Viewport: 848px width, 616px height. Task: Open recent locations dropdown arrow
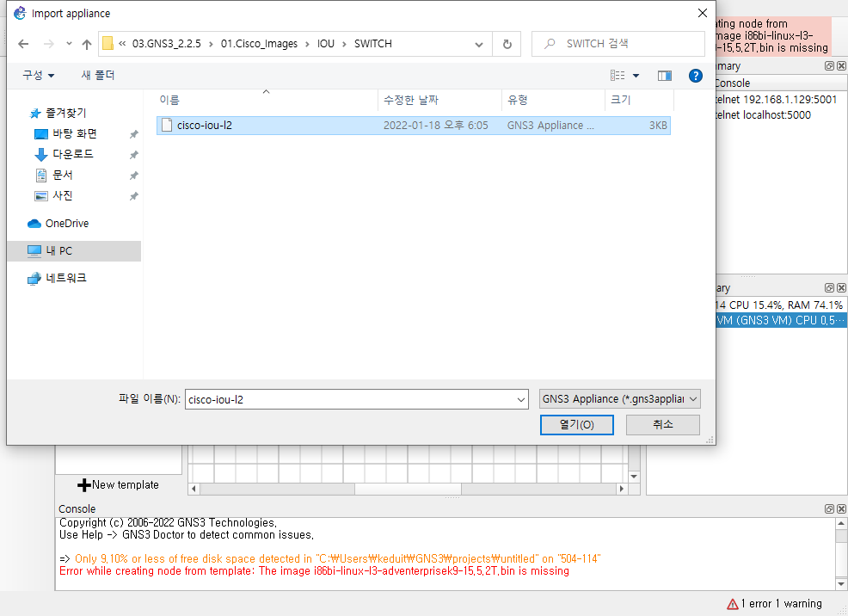tap(69, 44)
